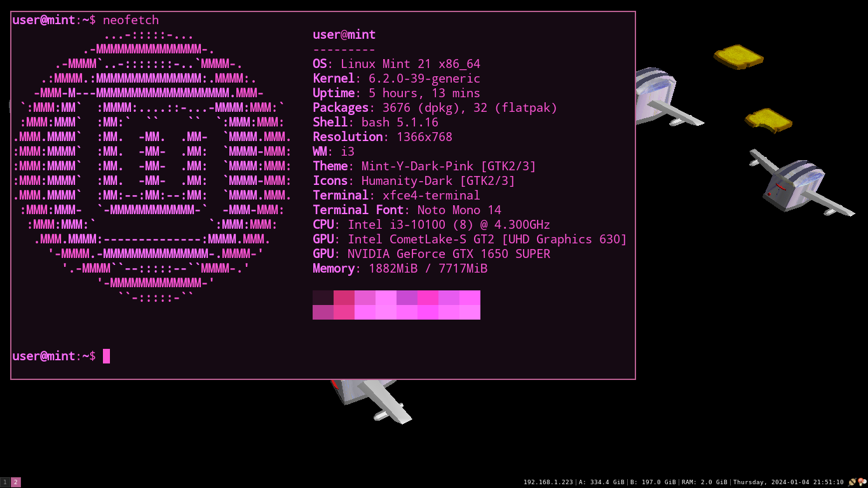Image resolution: width=868 pixels, height=488 pixels.
Task: Click the crimson block in the palette's top row
Action: pos(344,298)
